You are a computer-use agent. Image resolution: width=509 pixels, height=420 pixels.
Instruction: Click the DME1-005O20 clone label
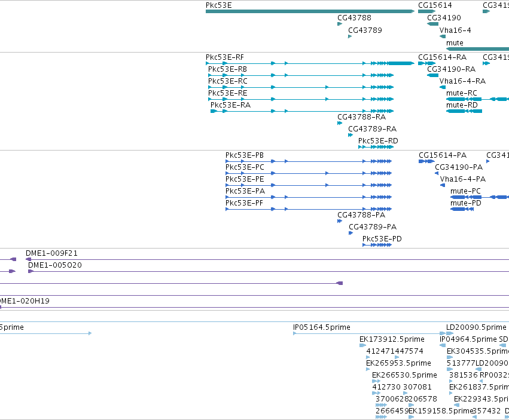55,265
